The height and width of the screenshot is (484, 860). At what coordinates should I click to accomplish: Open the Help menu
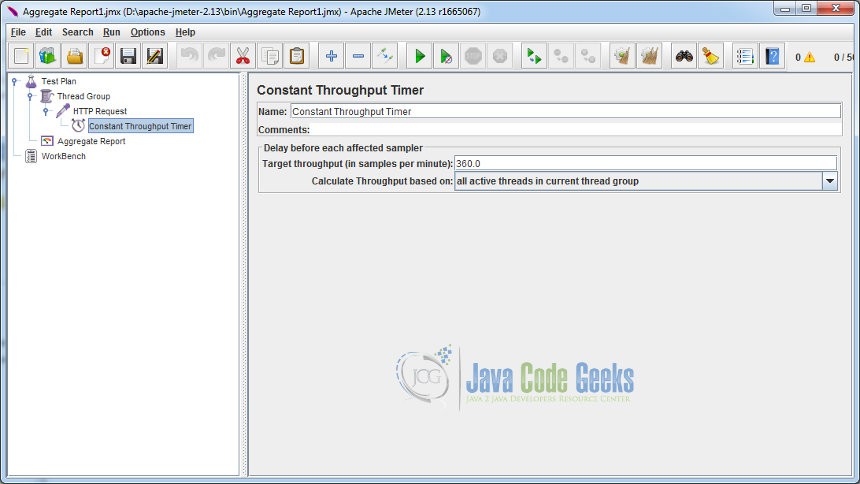185,32
